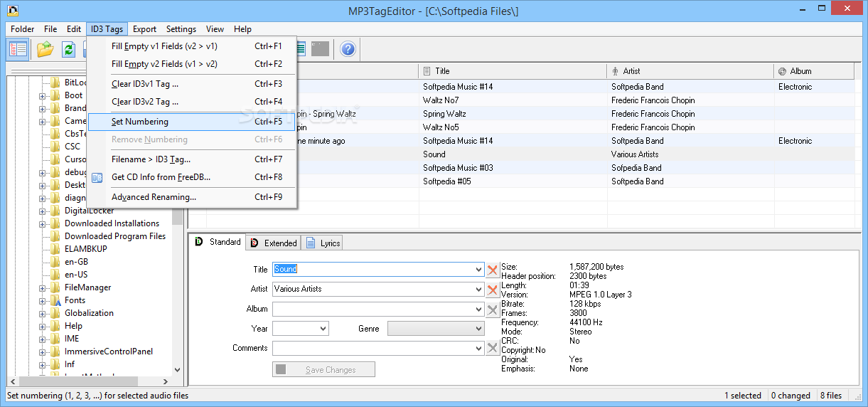Screen dimensions: 868x407
Task: Click the icon in Title column header
Action: (x=427, y=71)
